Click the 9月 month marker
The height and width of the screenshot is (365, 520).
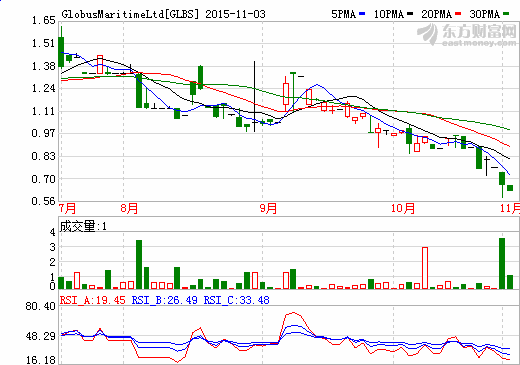coord(269,209)
